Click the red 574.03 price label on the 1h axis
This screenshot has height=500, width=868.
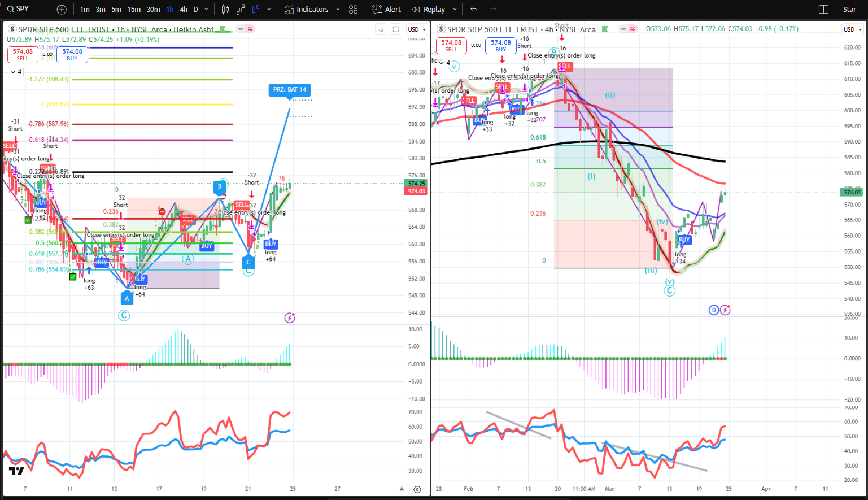click(416, 191)
